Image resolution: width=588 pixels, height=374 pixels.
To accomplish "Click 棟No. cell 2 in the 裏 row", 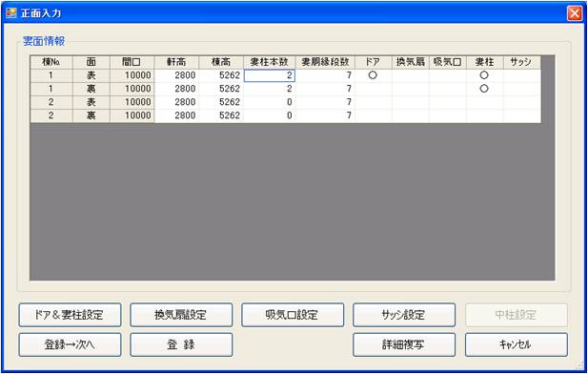I will [51, 116].
